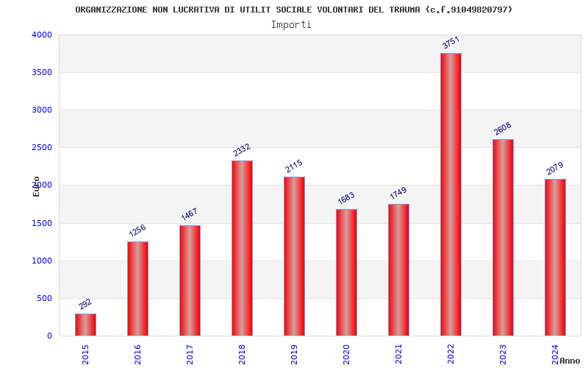The height and width of the screenshot is (368, 588).
Task: Click the y-axis tick label 1000
Action: pos(42,261)
